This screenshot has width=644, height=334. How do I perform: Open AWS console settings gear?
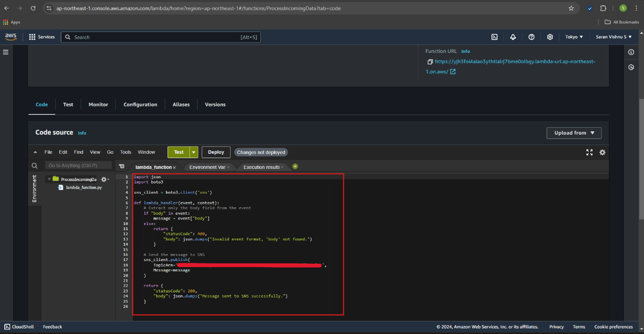coord(550,37)
